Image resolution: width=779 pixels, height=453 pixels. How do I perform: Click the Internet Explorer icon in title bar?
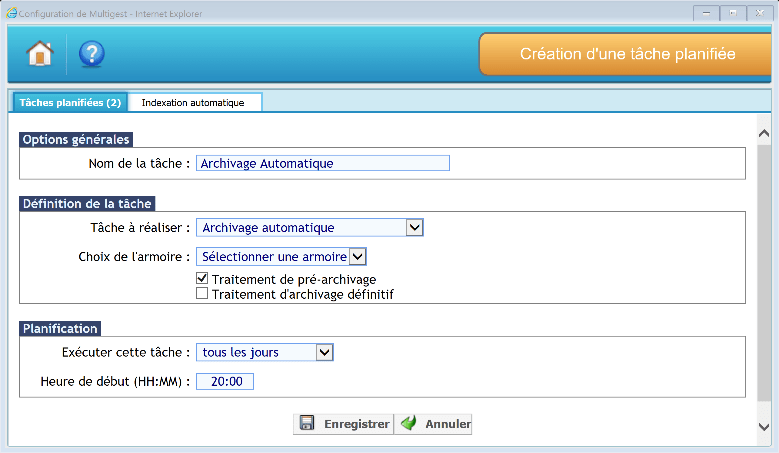click(x=11, y=12)
